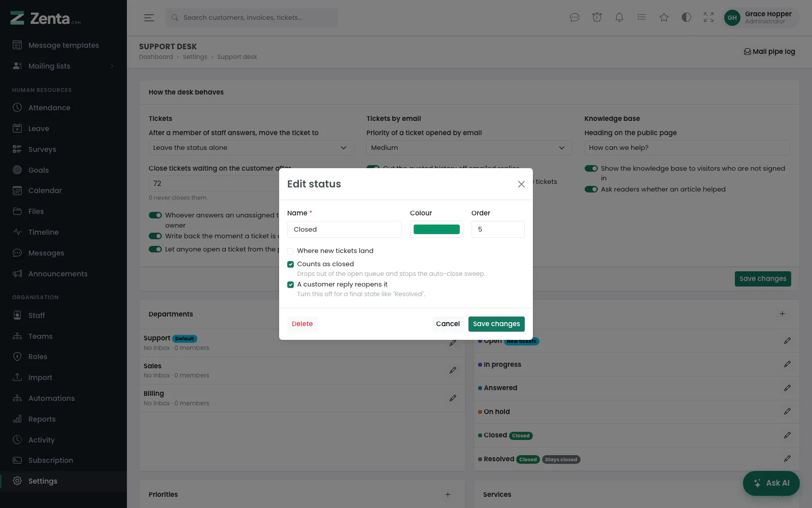
Task: Toggle 'Ask readers whether an article helped'
Action: (591, 189)
